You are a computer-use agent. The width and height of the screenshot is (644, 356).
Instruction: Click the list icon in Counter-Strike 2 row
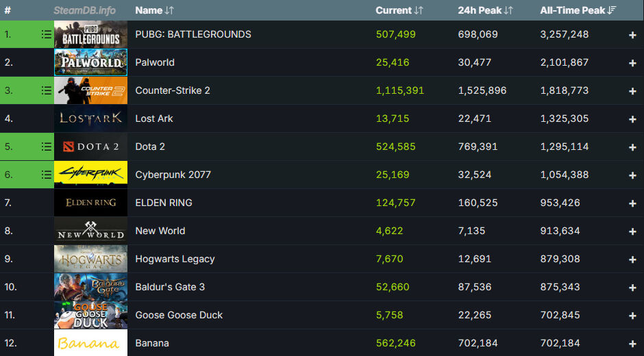pyautogui.click(x=46, y=90)
